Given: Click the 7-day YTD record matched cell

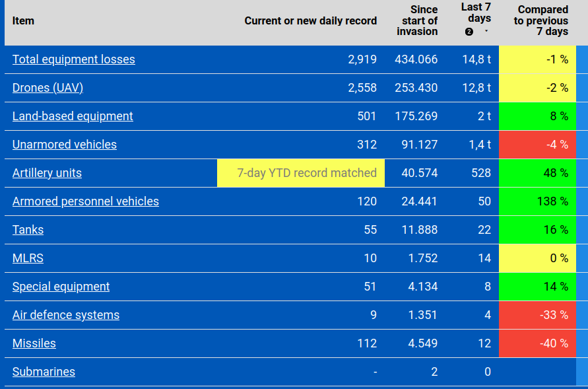Looking at the screenshot, I should click(x=301, y=173).
